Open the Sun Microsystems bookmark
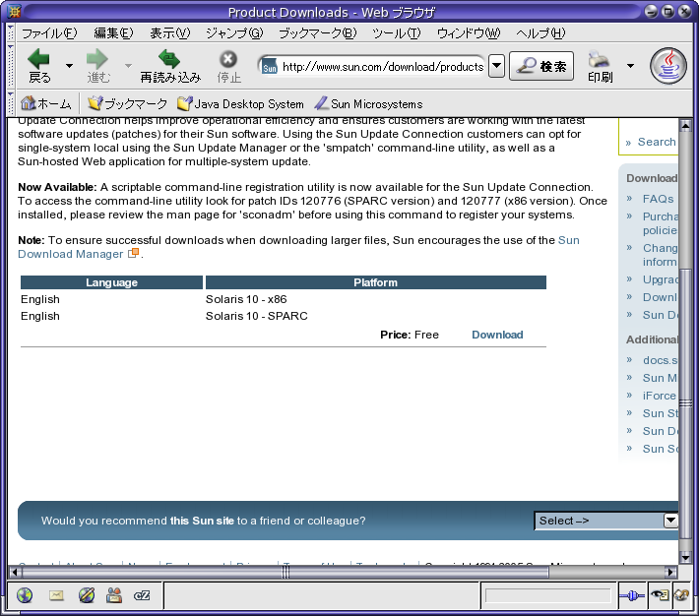Image resolution: width=699 pixels, height=616 pixels. 368,103
